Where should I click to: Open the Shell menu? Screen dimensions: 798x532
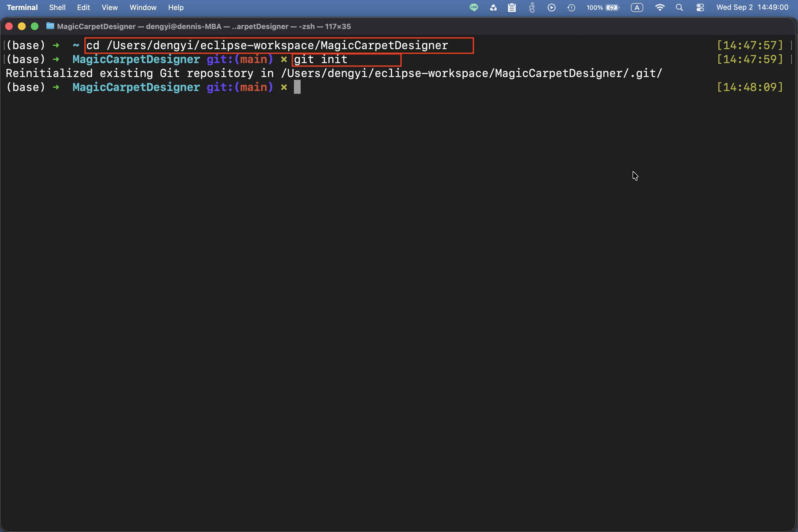point(57,8)
